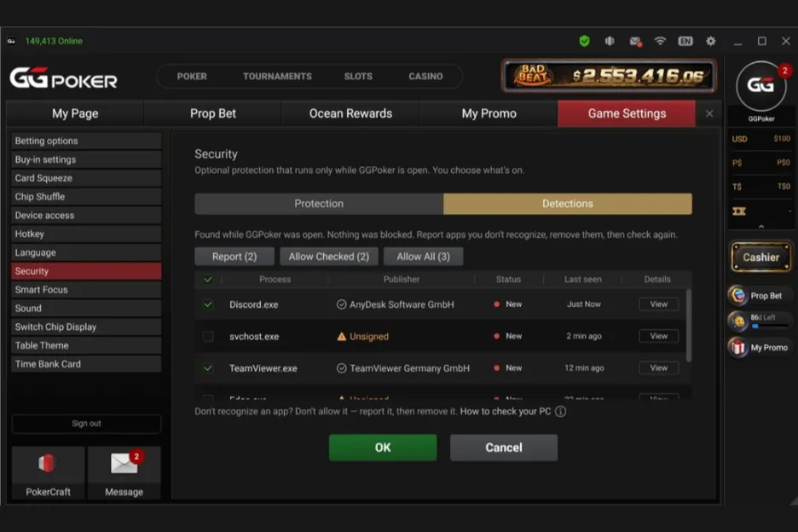Open Message inbox with 2 notifications

124,472
